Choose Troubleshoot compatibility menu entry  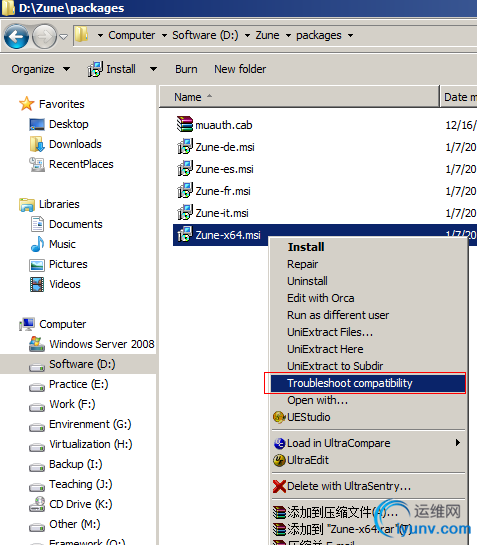pyautogui.click(x=368, y=383)
